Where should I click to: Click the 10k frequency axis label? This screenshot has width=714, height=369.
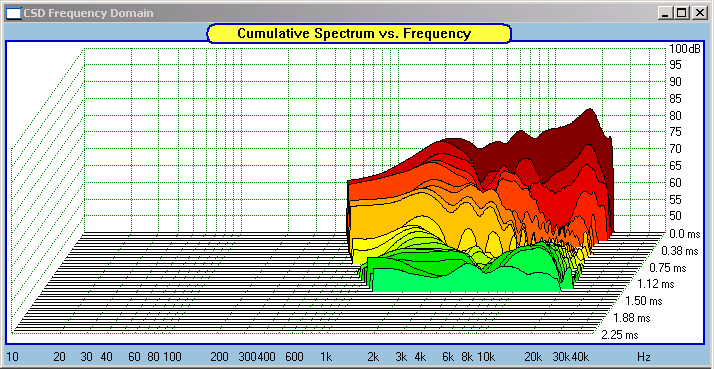pos(486,357)
